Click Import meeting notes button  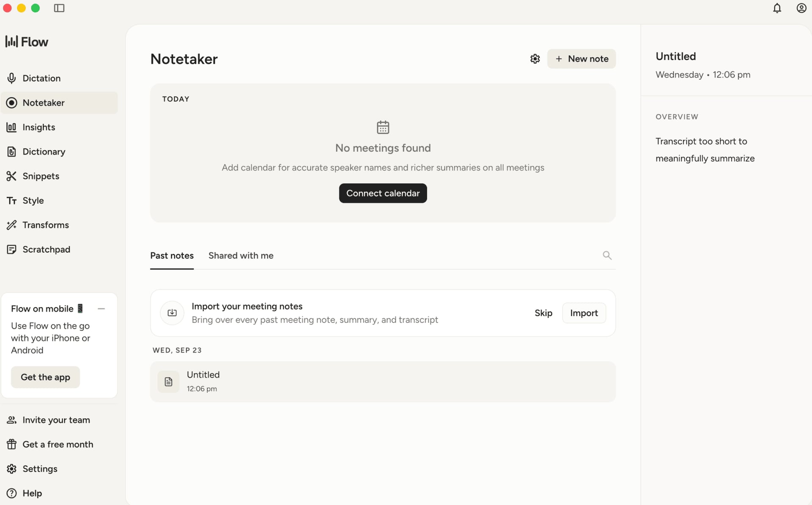point(584,313)
